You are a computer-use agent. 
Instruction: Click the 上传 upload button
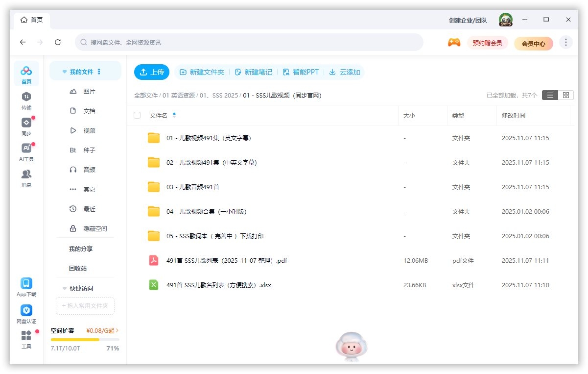[152, 72]
